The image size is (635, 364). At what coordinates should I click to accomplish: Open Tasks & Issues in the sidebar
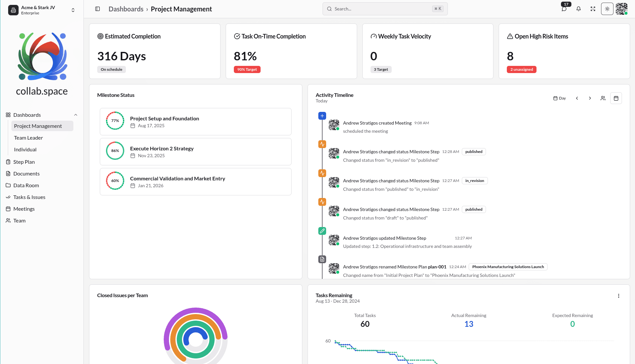[29, 197]
